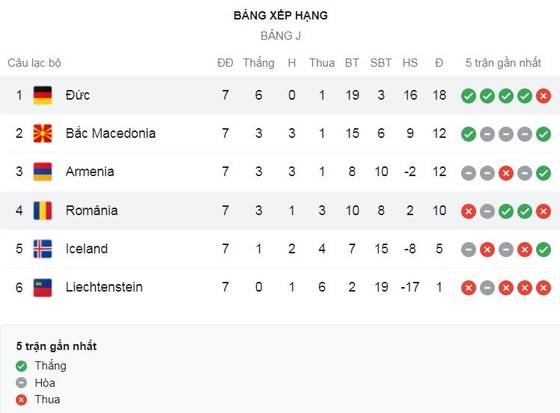The width and height of the screenshot is (560, 413).
Task: Open the Liechtenstein team link
Action: [x=104, y=287]
